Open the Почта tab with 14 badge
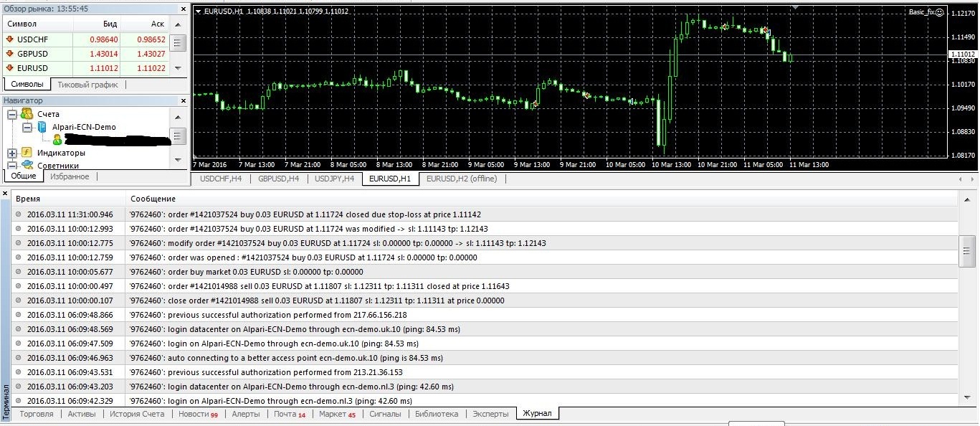 coord(290,414)
